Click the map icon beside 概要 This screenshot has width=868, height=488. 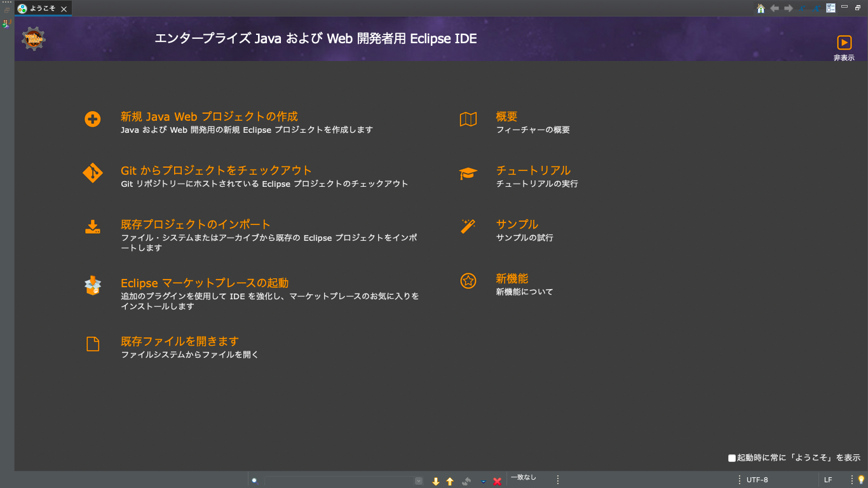[x=468, y=119]
